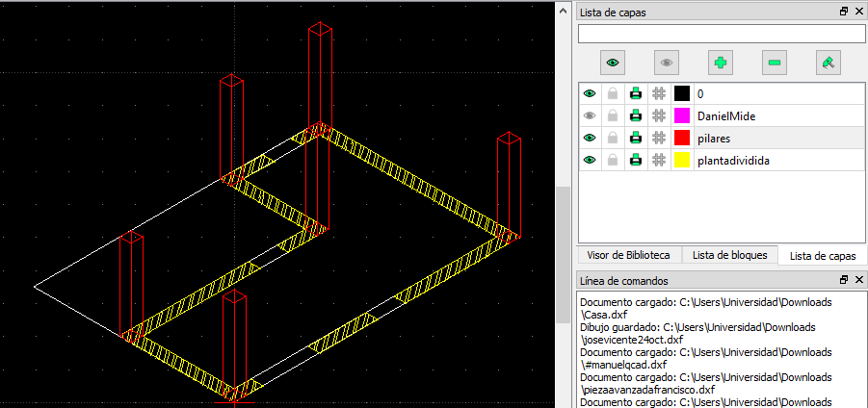Click the red swatch of pilares layer
This screenshot has width=868, height=408.
[x=681, y=138]
